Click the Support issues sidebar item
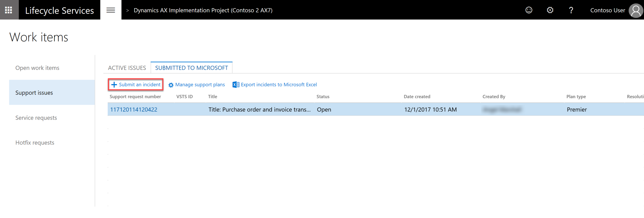This screenshot has width=644, height=218. (34, 92)
